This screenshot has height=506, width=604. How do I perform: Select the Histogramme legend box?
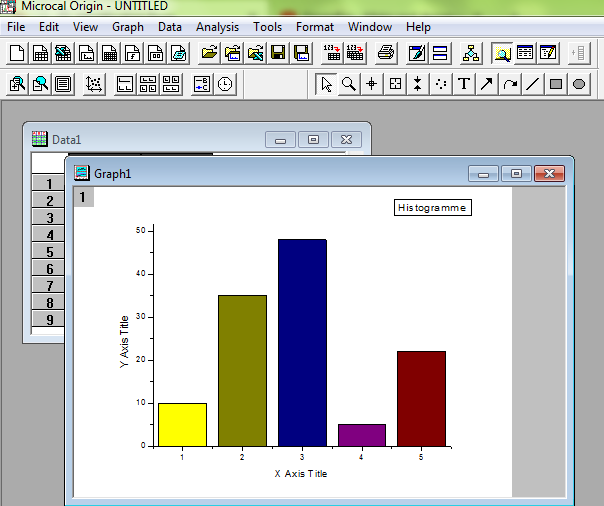431,207
